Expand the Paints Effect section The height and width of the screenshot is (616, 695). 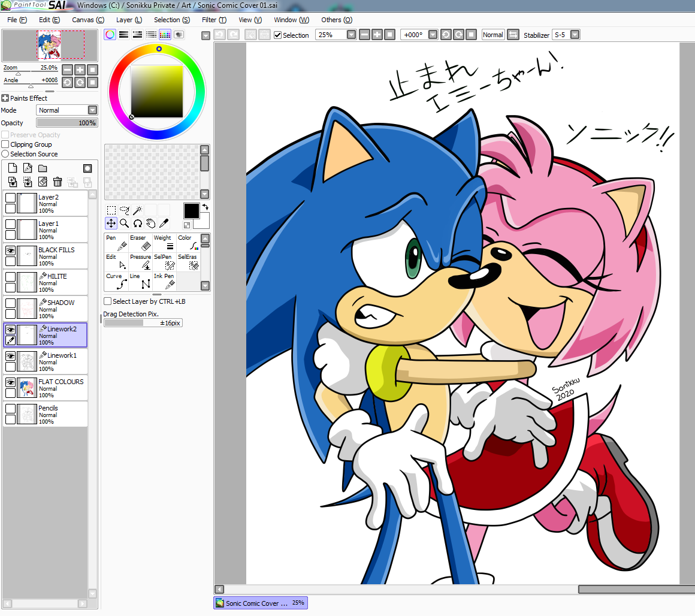(5, 98)
